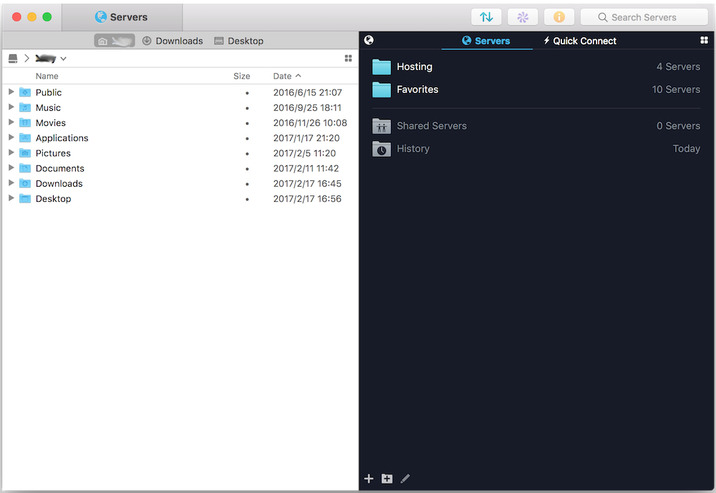Screen dimensions: 716x493
Task: Select the History item in the server list
Action: pyautogui.click(x=413, y=149)
